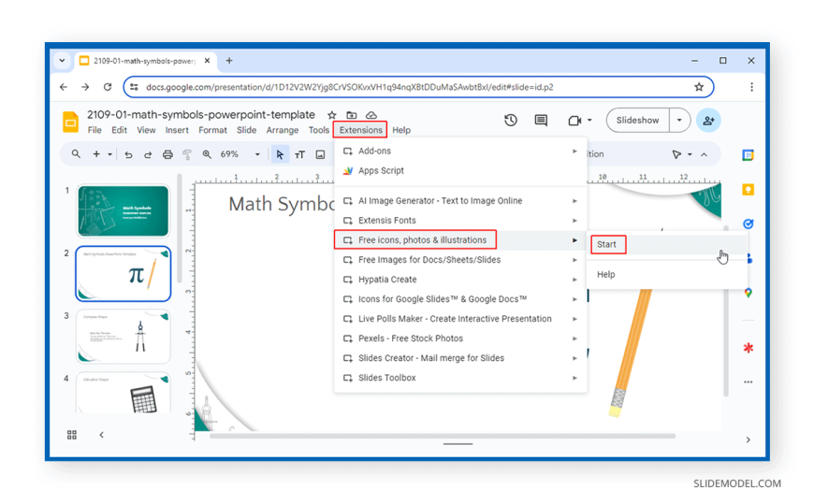Image resolution: width=814 pixels, height=504 pixels.
Task: Open the browser tab search dropdown
Action: (63, 61)
